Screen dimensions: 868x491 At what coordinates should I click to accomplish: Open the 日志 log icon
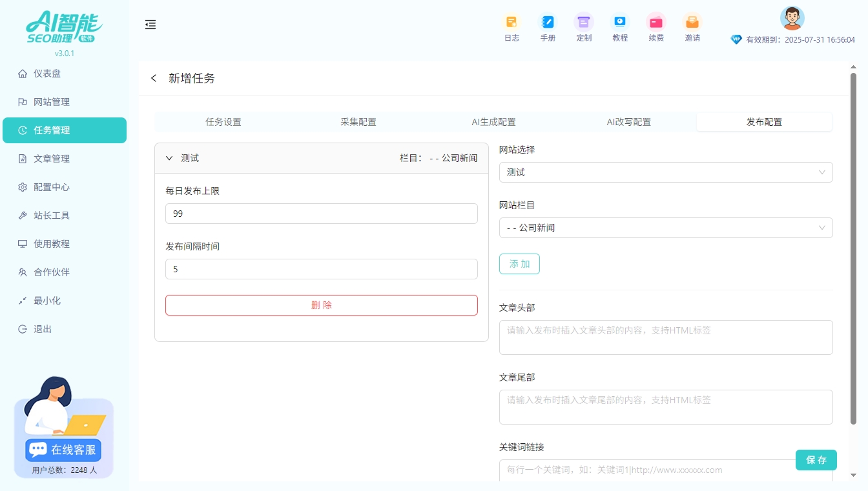[512, 23]
